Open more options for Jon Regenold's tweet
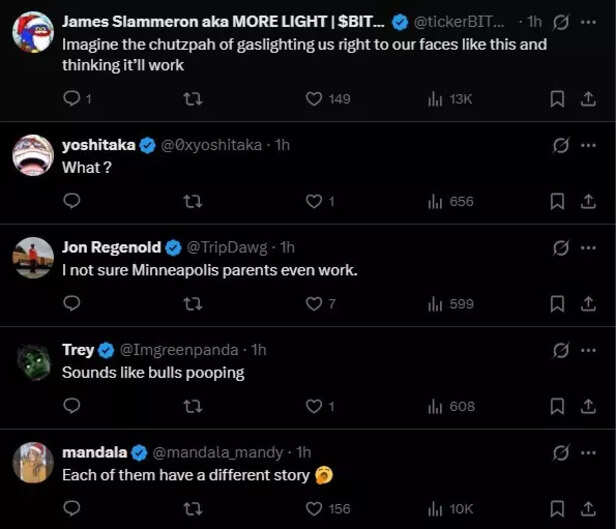The width and height of the screenshot is (616, 529). pos(588,247)
